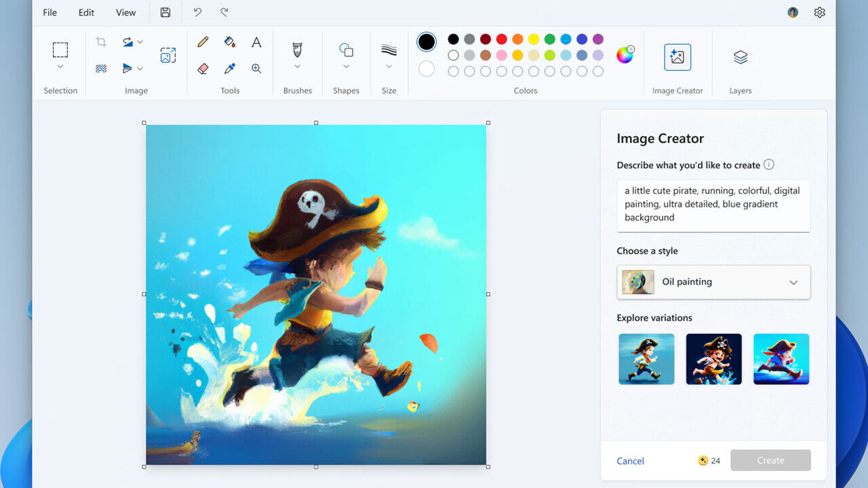Select the Brushes tool icon

297,49
